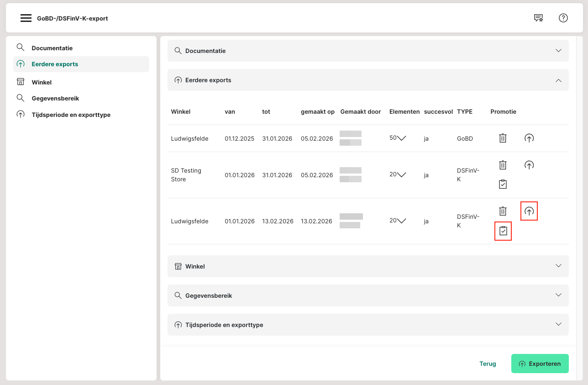Go to Tijdsperiode en exporttype in sidebar
The height and width of the screenshot is (385, 588).
[x=71, y=115]
